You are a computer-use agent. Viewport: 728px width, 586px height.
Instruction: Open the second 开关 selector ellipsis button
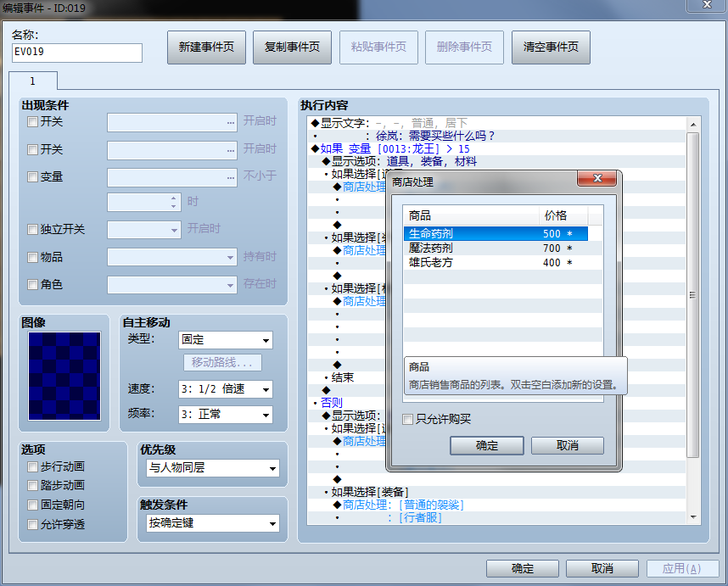coord(231,150)
